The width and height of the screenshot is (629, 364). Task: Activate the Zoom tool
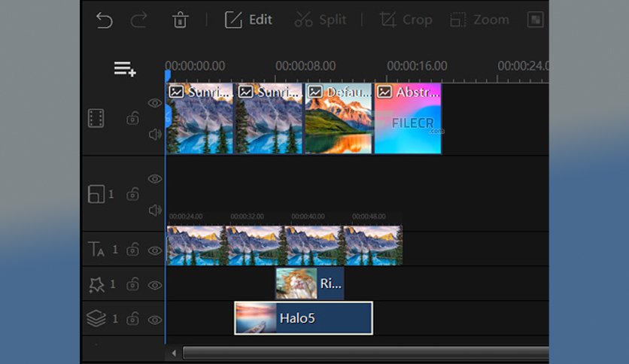coord(479,20)
